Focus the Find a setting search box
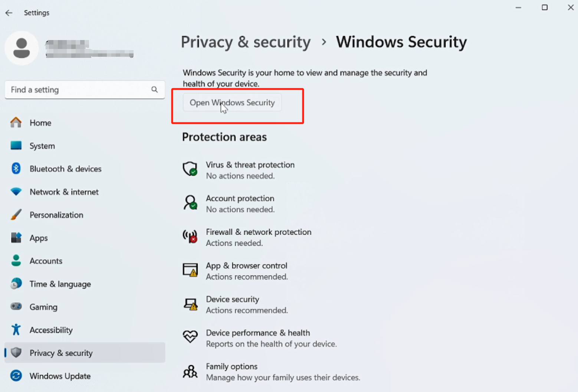The image size is (578, 392). tap(78, 90)
